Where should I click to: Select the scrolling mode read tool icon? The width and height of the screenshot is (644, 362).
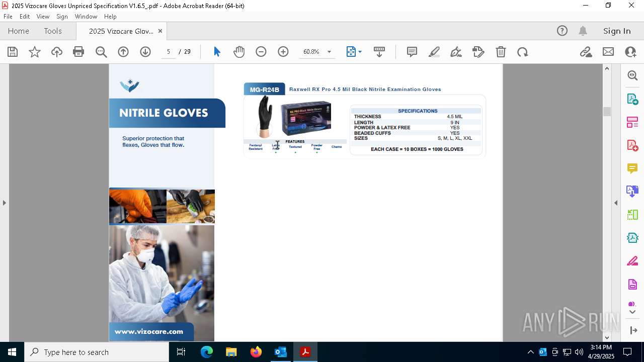point(379,52)
